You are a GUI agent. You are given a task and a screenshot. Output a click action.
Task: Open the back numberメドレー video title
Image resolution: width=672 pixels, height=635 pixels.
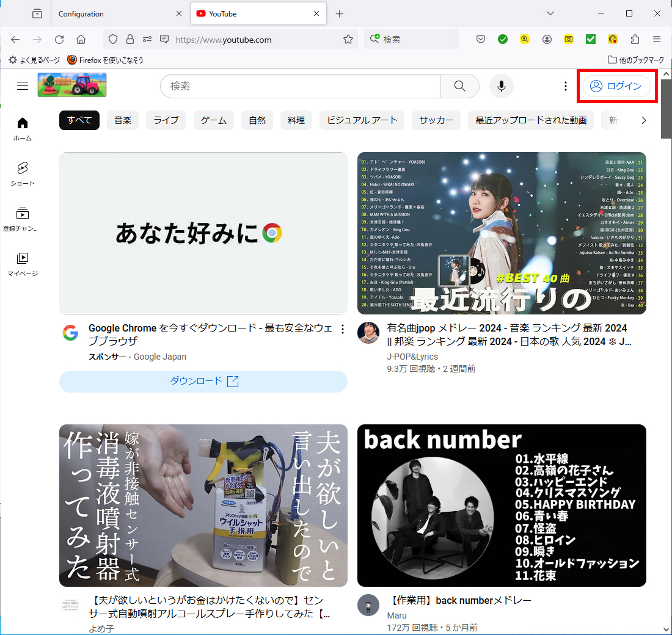coord(460,600)
